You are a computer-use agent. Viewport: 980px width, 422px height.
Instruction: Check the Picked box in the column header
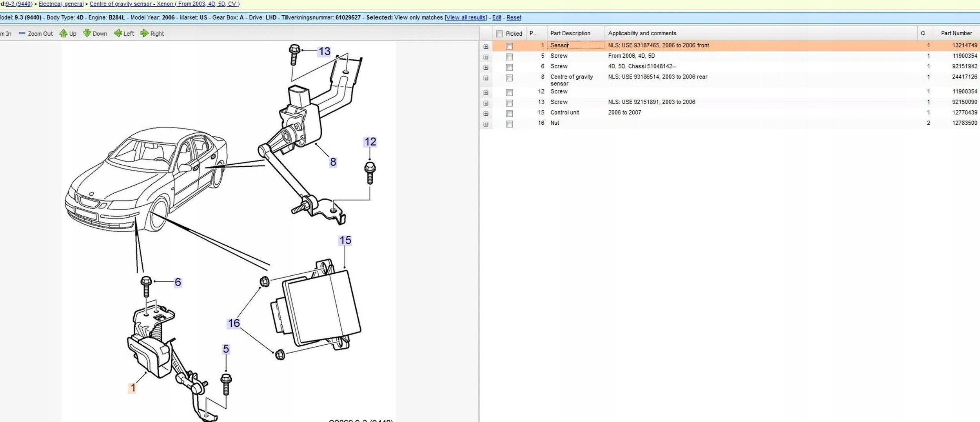[499, 34]
